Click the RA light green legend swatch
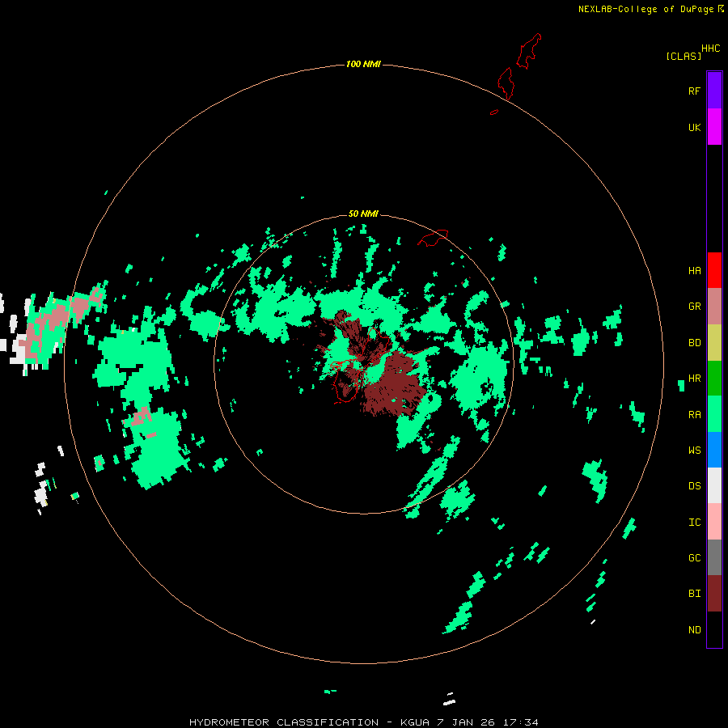Image resolution: width=728 pixels, height=728 pixels. click(x=714, y=414)
